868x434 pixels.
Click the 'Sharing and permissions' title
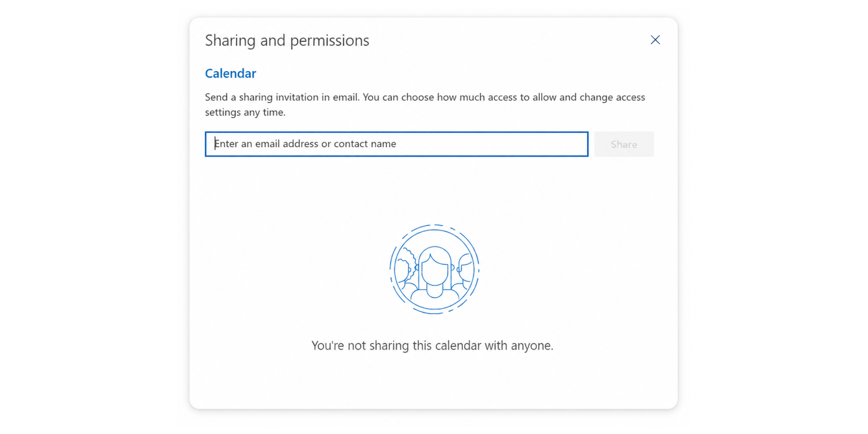(287, 40)
